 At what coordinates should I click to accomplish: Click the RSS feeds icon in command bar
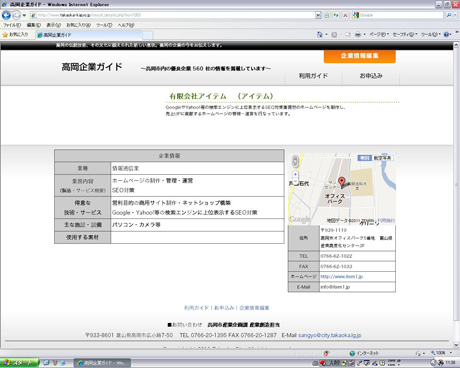coord(334,34)
